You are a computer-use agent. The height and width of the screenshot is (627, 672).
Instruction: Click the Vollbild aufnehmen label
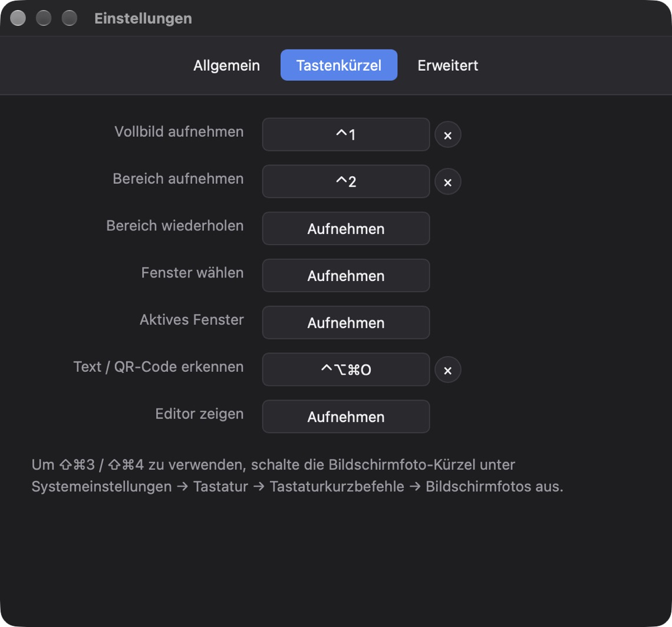[x=179, y=132]
